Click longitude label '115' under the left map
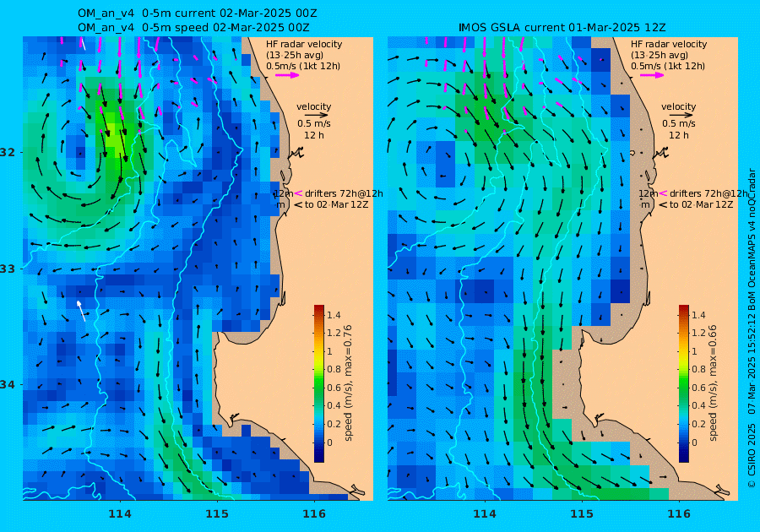This screenshot has height=532, width=760. (217, 513)
